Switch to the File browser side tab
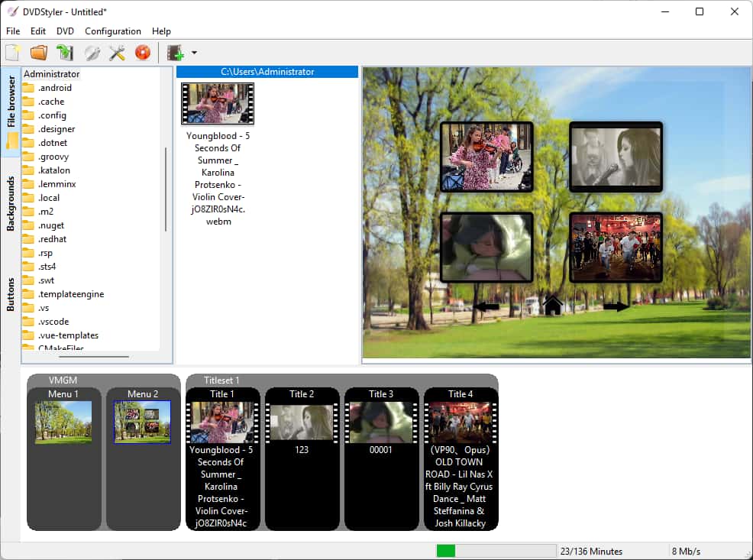The height and width of the screenshot is (560, 753). pos(11,112)
